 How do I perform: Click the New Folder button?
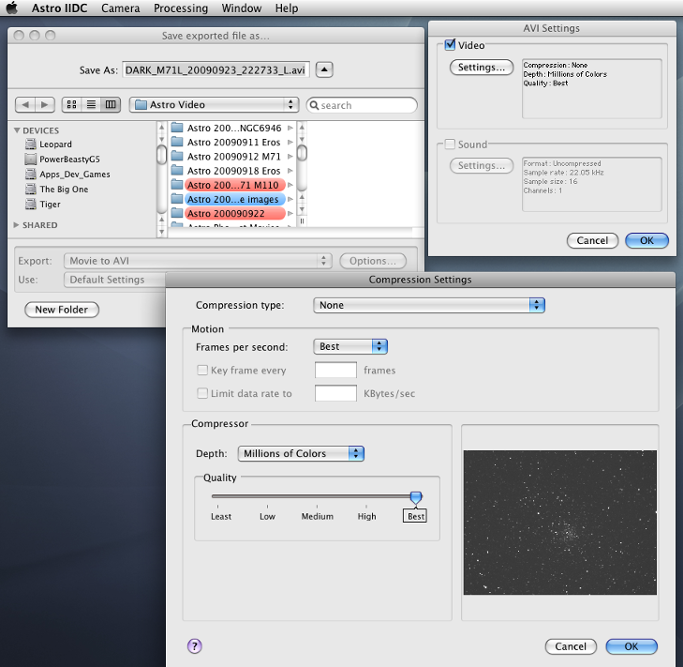point(61,309)
